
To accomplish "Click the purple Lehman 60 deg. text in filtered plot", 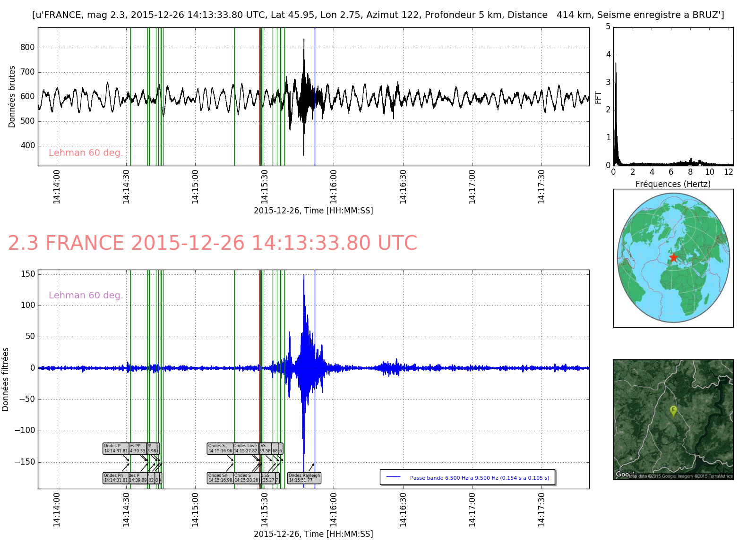I will click(x=86, y=296).
